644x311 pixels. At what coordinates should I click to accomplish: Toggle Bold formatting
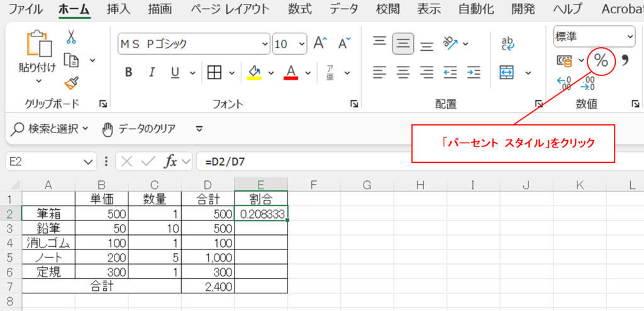(x=128, y=72)
